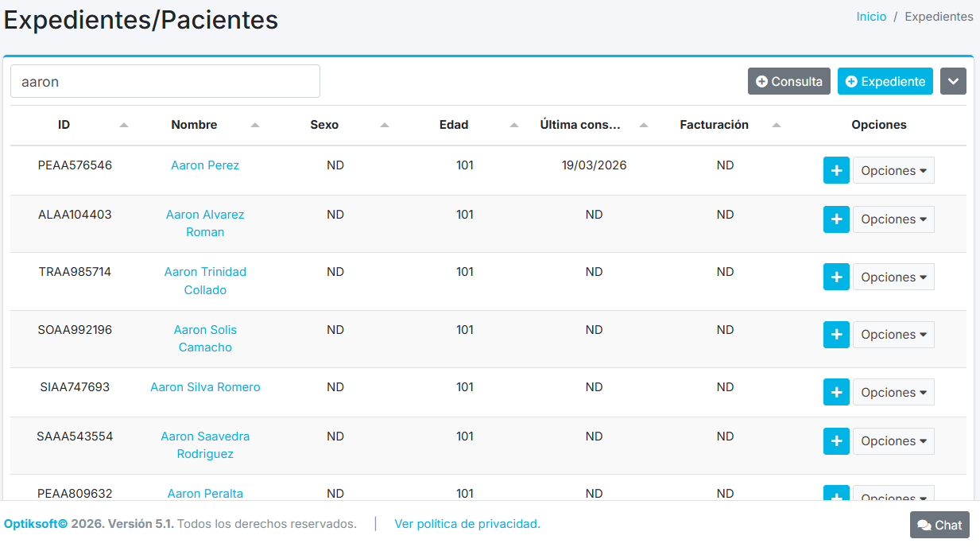The width and height of the screenshot is (980, 547).
Task: Create a new Expediente
Action: pos(885,81)
